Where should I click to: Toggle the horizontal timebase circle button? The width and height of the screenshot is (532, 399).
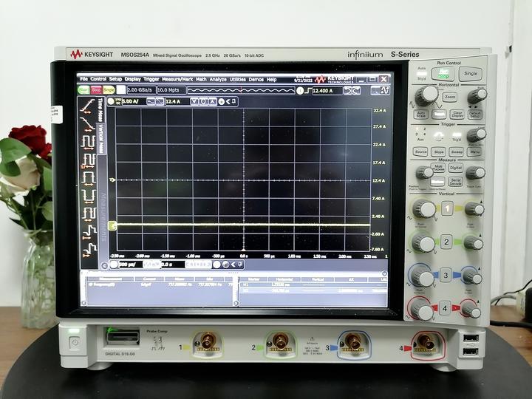[112, 263]
